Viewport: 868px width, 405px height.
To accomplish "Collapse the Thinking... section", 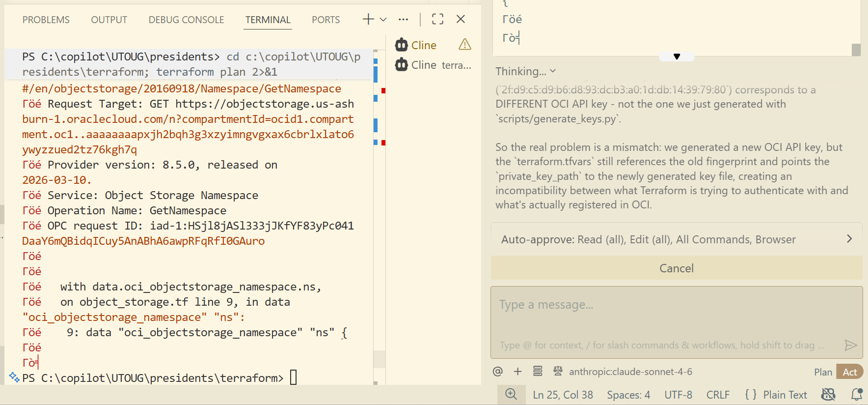I will coord(526,71).
